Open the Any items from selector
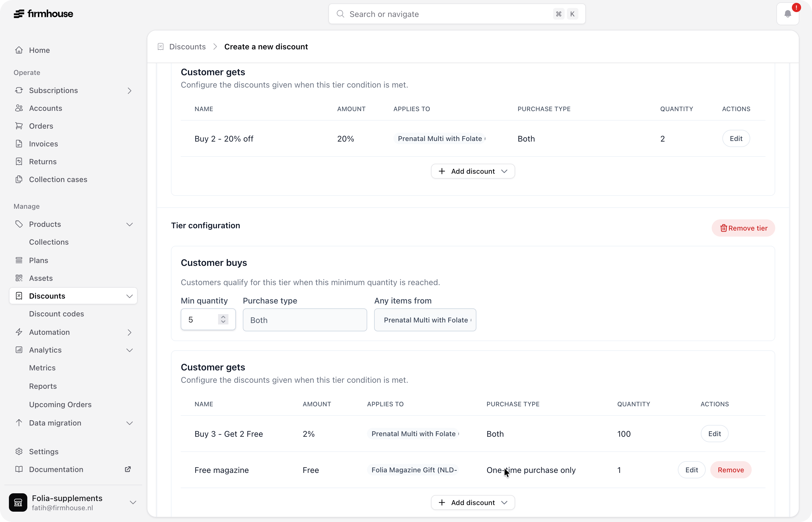Image resolution: width=812 pixels, height=522 pixels. pyautogui.click(x=425, y=320)
